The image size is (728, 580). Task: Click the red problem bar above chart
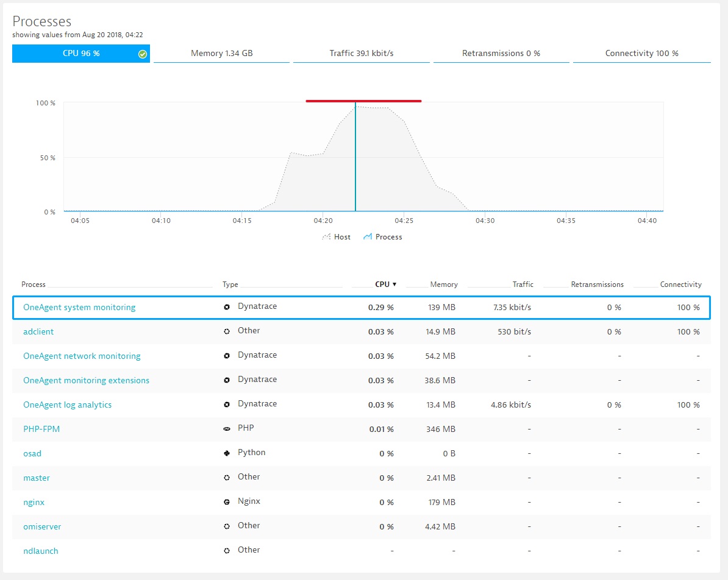click(363, 101)
